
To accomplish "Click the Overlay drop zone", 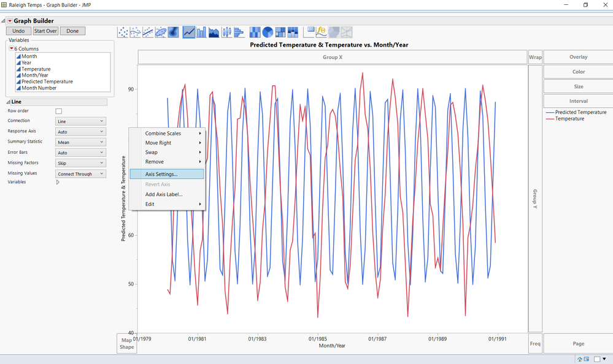I will pyautogui.click(x=578, y=57).
